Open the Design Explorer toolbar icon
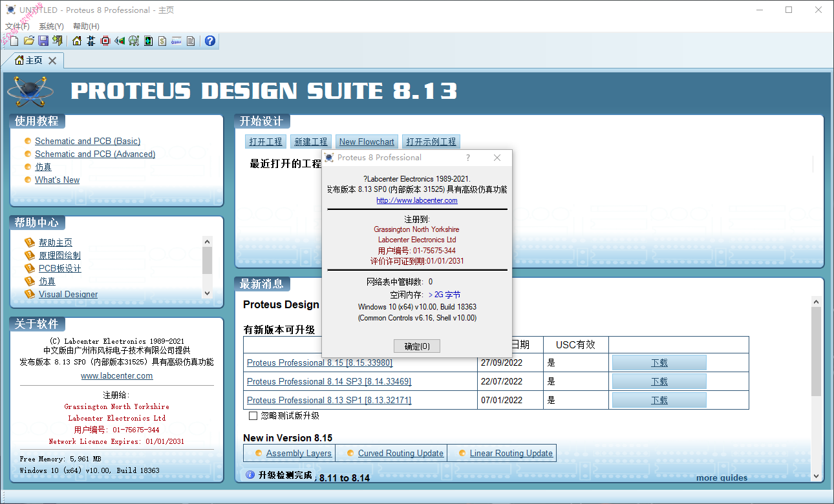This screenshot has width=834, height=504. point(148,41)
